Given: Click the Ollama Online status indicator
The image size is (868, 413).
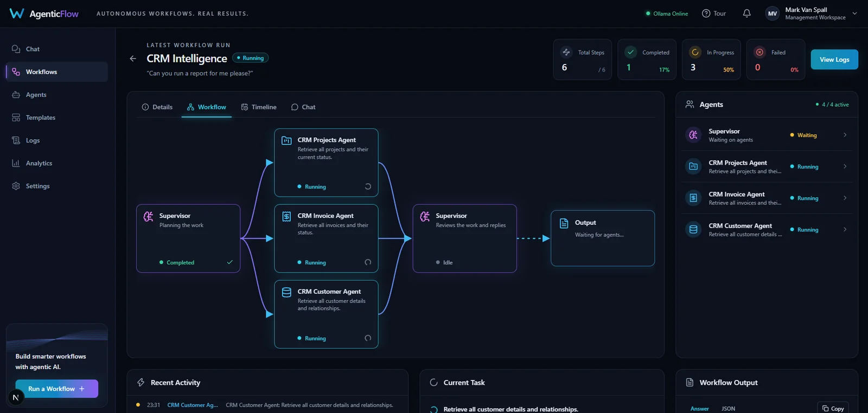Looking at the screenshot, I should click(x=667, y=14).
